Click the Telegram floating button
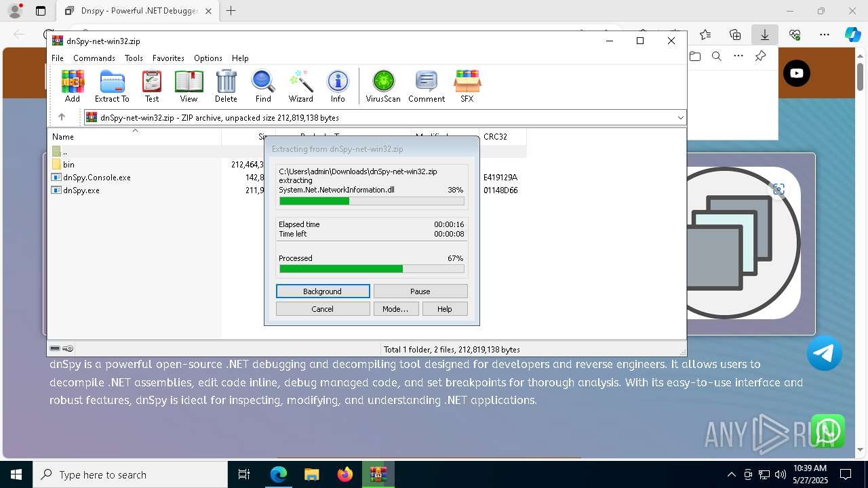This screenshot has width=868, height=488. pos(825,352)
